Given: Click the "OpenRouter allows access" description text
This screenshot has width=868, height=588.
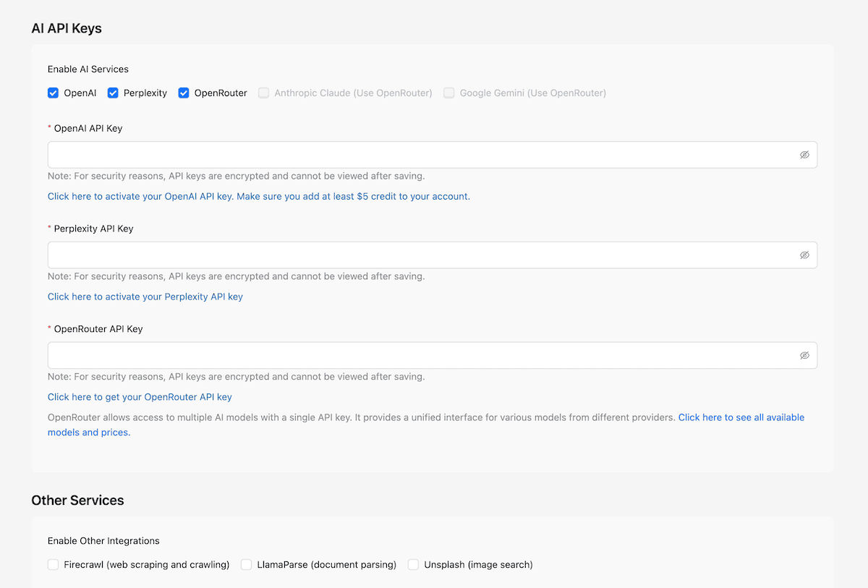Looking at the screenshot, I should tap(362, 417).
